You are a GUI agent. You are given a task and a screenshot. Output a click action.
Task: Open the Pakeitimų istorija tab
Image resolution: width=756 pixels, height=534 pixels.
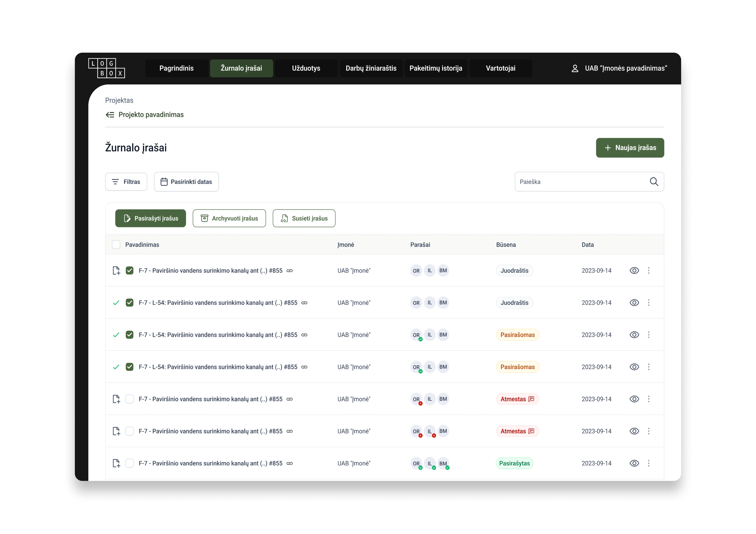click(436, 68)
